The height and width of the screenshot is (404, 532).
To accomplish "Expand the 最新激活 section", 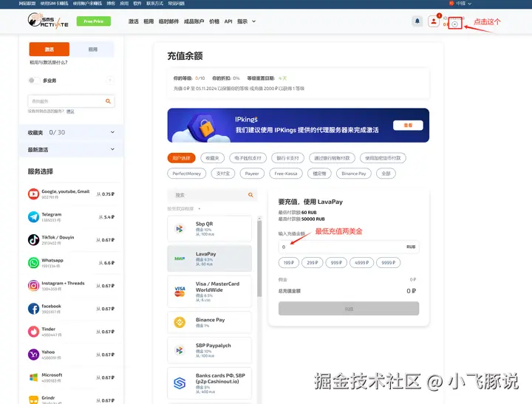I will (71, 149).
